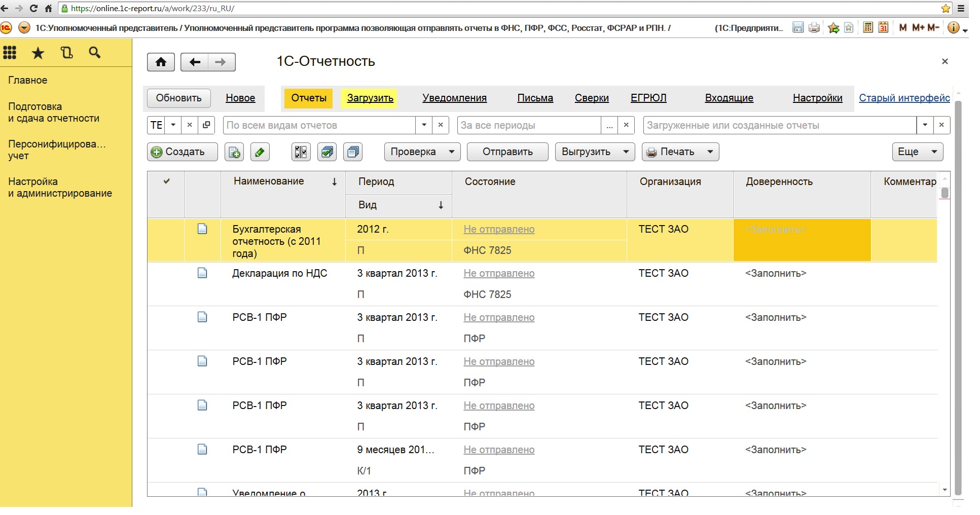Open the Info help icon
Viewport: 980px width, 515px height.
[953, 27]
